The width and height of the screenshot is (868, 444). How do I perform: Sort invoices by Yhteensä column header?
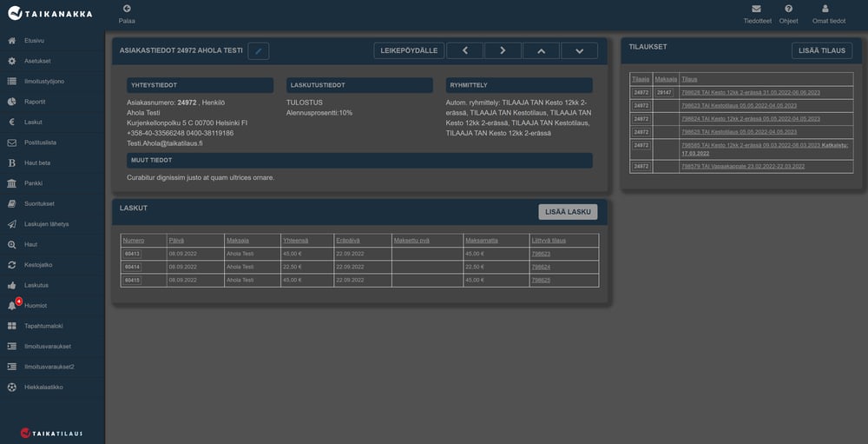[x=296, y=240]
